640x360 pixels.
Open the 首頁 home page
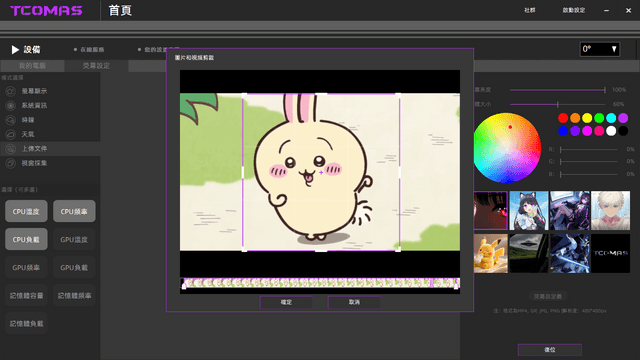[x=120, y=11]
